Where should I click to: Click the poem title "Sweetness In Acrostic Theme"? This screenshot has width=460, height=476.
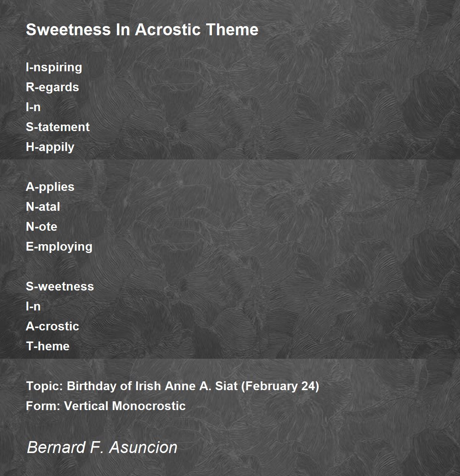click(142, 30)
